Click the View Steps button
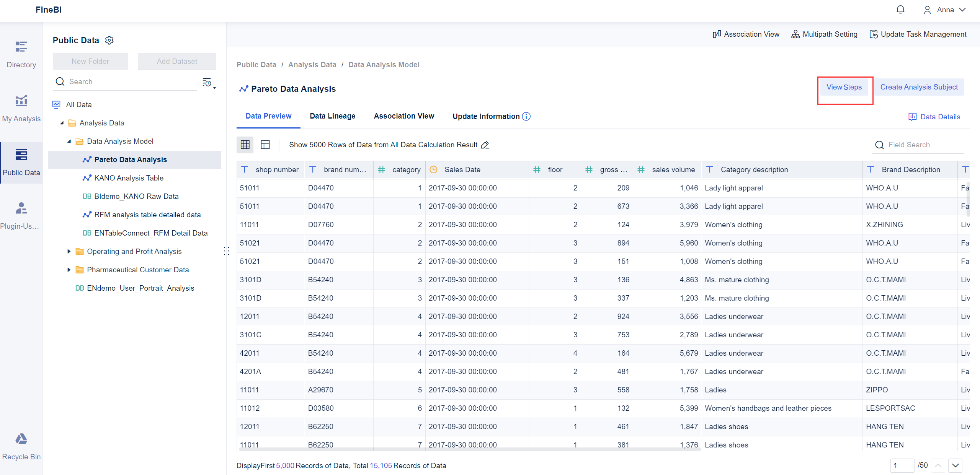This screenshot has width=980, height=475. click(x=844, y=87)
